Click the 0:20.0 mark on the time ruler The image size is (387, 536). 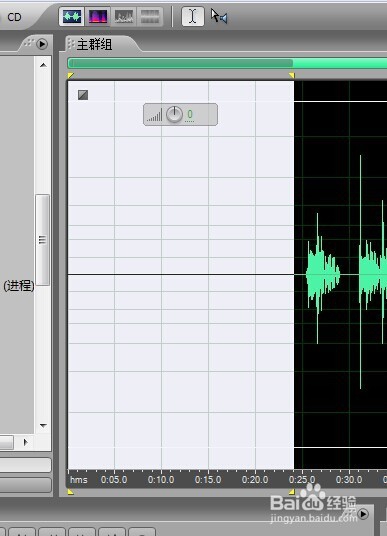(x=255, y=480)
